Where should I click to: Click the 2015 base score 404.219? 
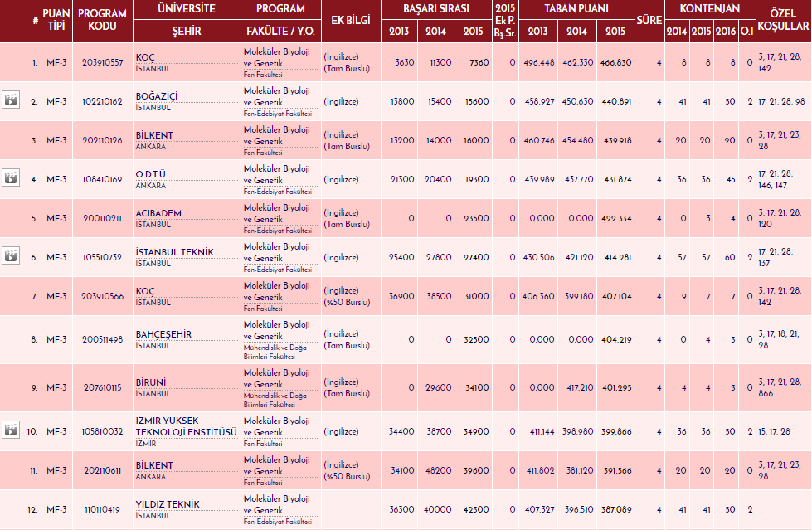[617, 339]
